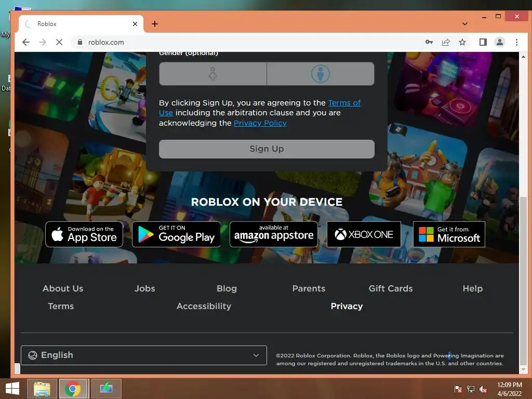Open the Chrome three-dot menu
The height and width of the screenshot is (399, 532).
point(516,42)
